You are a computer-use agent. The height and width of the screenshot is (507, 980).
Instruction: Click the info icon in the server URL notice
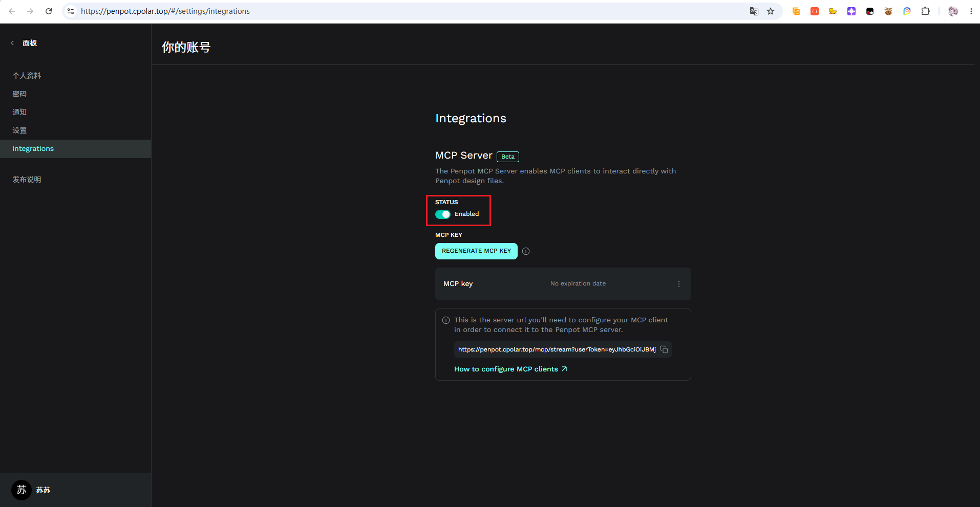click(x=446, y=320)
